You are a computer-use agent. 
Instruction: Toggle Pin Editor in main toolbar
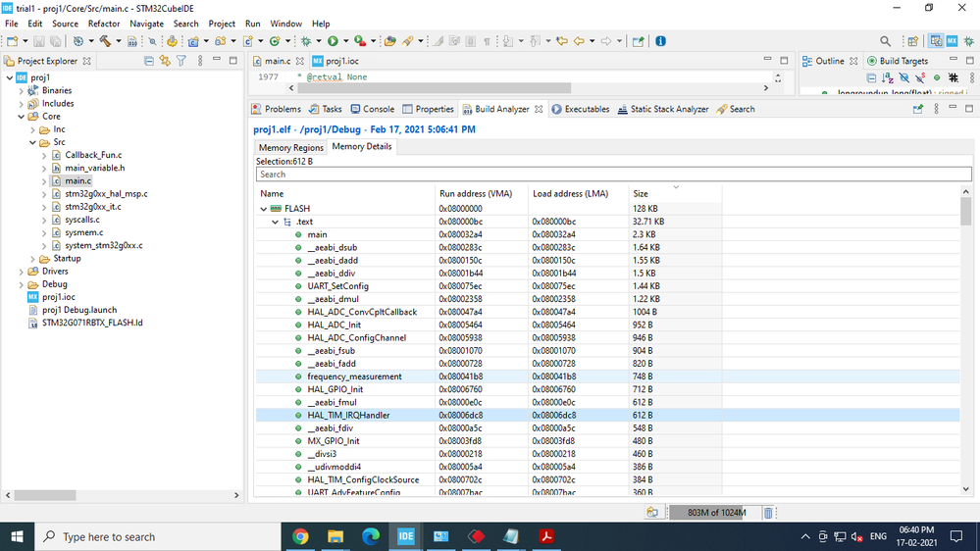point(638,41)
